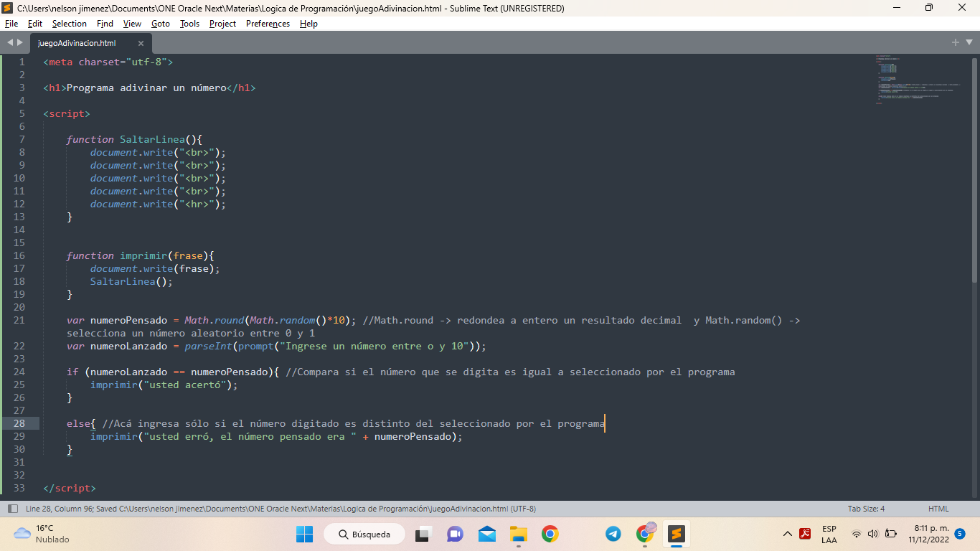Open the Edit menu
This screenshot has height=551, width=980.
pos(34,24)
